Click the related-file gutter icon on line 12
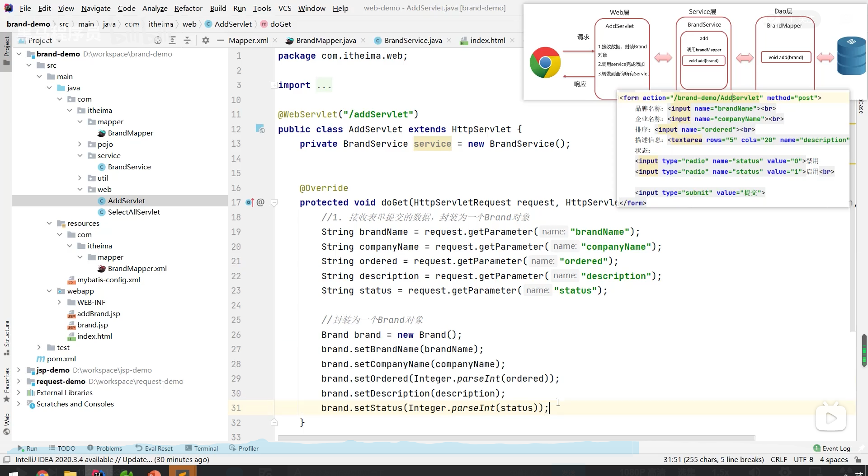868x476 pixels. pos(260,129)
